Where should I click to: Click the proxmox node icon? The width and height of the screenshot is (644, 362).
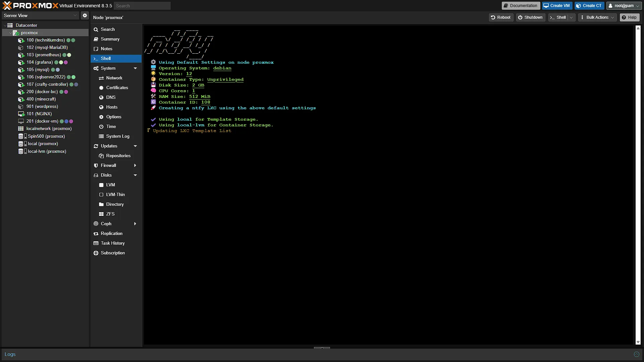pyautogui.click(x=16, y=33)
